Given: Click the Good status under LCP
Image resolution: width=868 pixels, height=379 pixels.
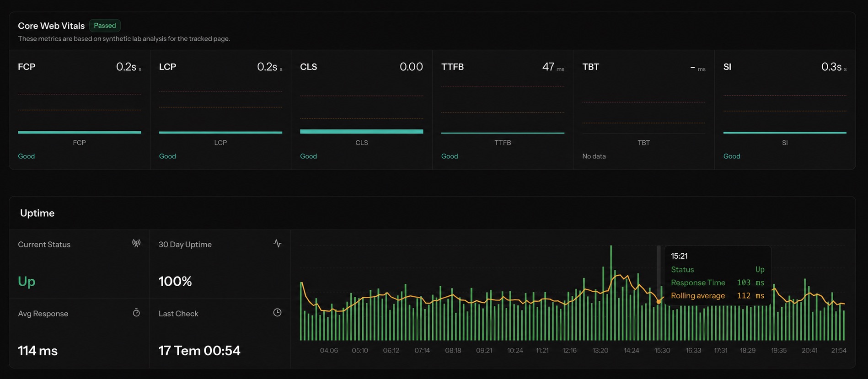Looking at the screenshot, I should tap(167, 156).
